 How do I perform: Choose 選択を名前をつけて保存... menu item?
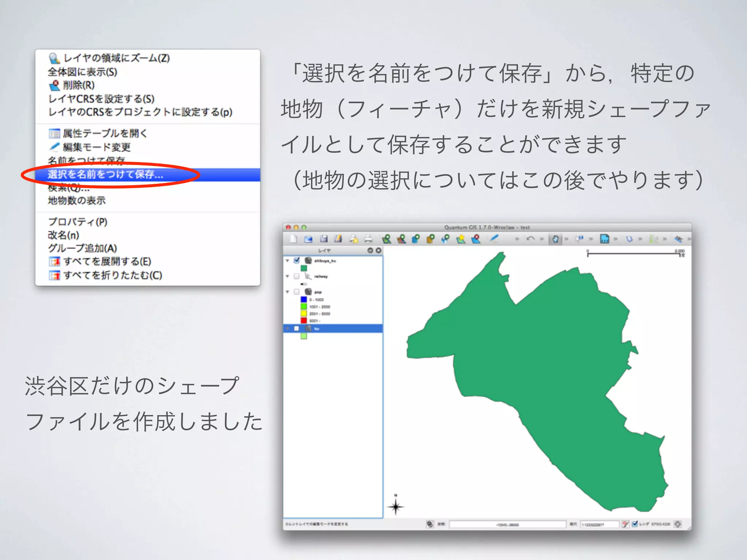tap(147, 175)
